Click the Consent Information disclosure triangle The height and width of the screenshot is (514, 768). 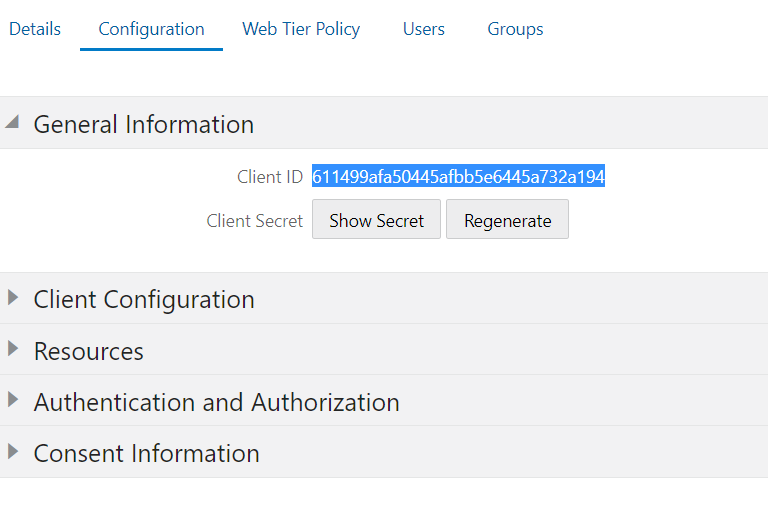(13, 451)
